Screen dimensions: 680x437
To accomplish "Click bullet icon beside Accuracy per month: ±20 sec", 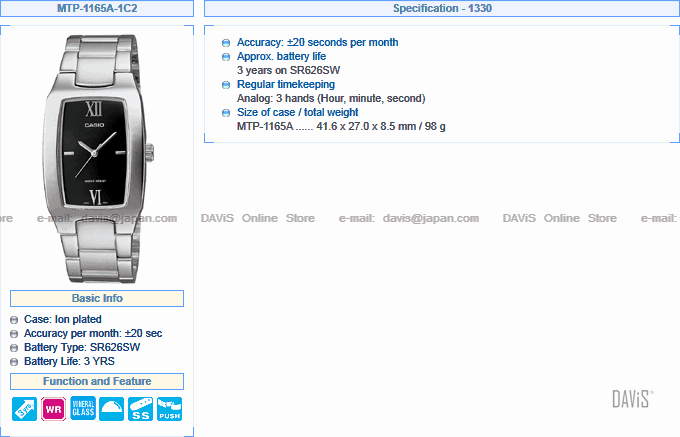I will click(14, 334).
